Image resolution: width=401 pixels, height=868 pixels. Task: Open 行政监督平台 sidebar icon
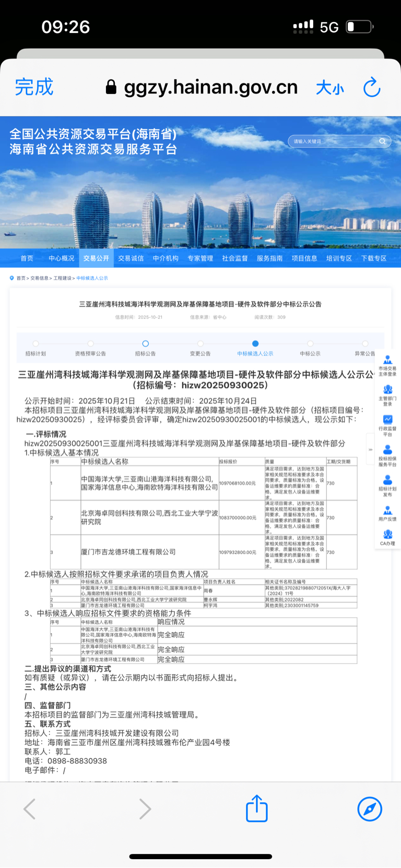pos(387,425)
